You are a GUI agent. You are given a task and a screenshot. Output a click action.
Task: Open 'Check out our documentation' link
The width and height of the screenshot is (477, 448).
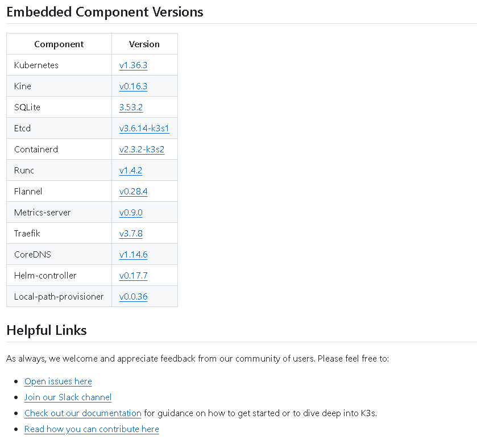coord(83,413)
